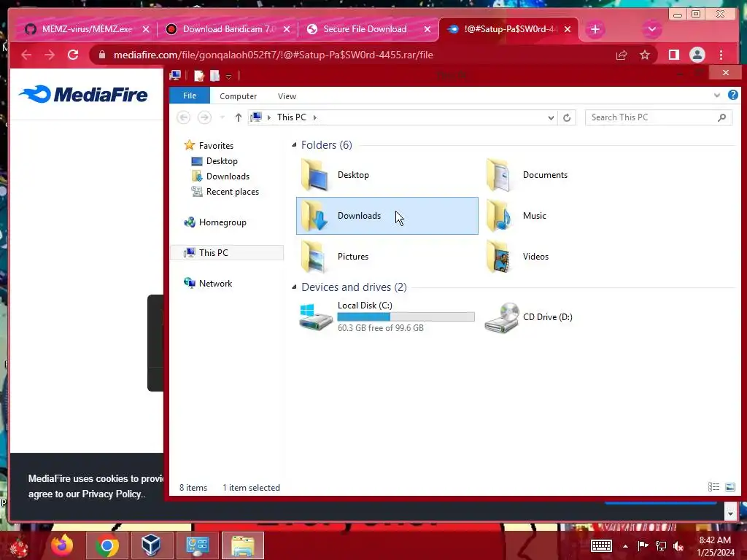Open VirtualBox from the taskbar
747x560 pixels.
(x=152, y=545)
